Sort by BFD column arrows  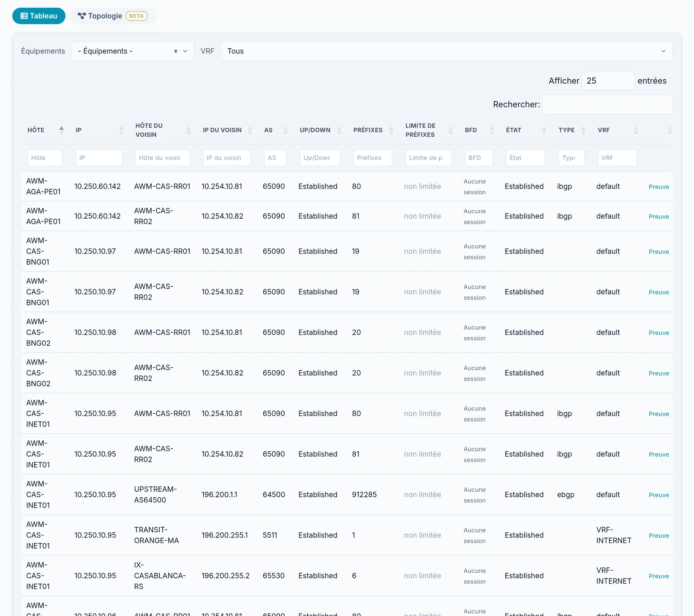point(492,130)
